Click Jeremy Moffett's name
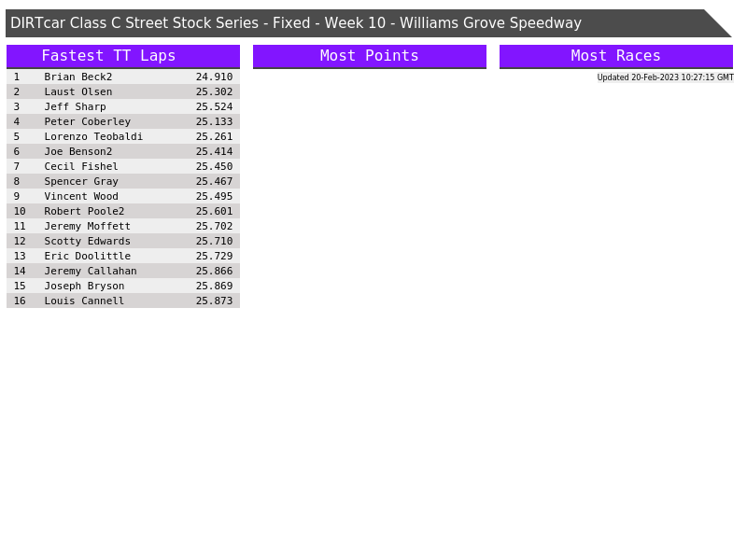 [x=88, y=227]
